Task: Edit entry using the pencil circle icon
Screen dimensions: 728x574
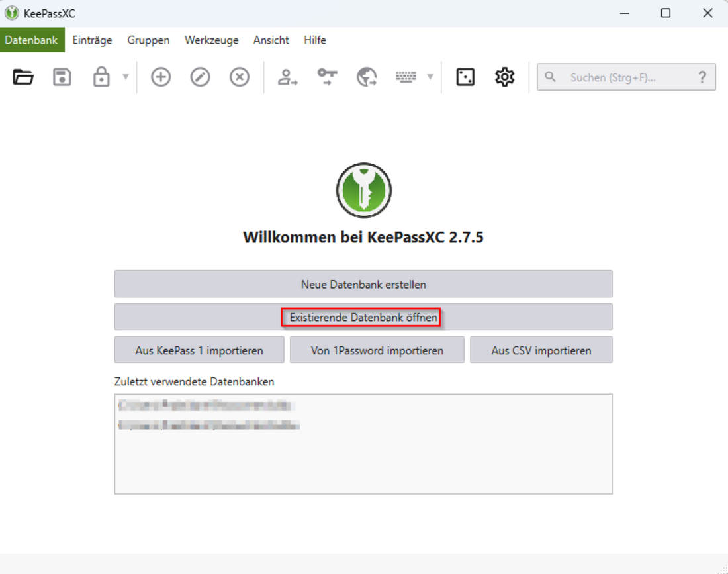Action: click(x=200, y=77)
